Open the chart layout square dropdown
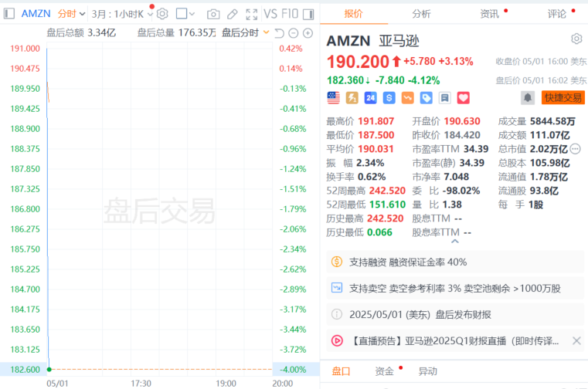The height and width of the screenshot is (389, 588). coord(185,14)
